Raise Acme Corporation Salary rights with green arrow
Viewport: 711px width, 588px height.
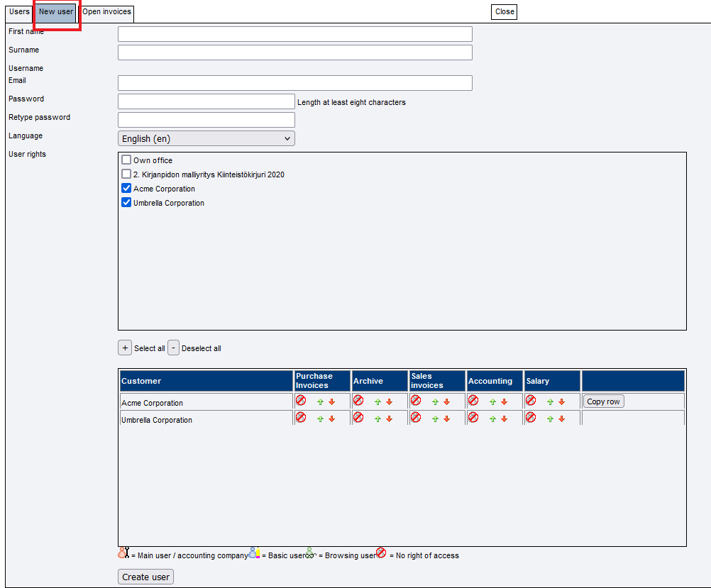tap(551, 402)
